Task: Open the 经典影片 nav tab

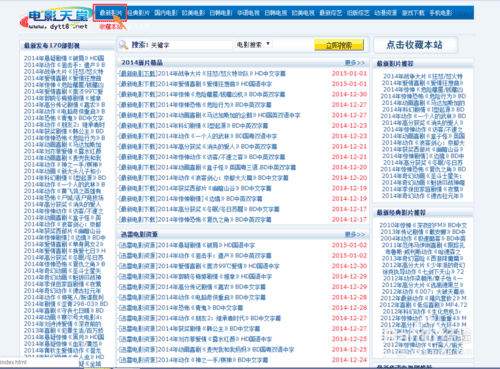Action: pos(138,13)
